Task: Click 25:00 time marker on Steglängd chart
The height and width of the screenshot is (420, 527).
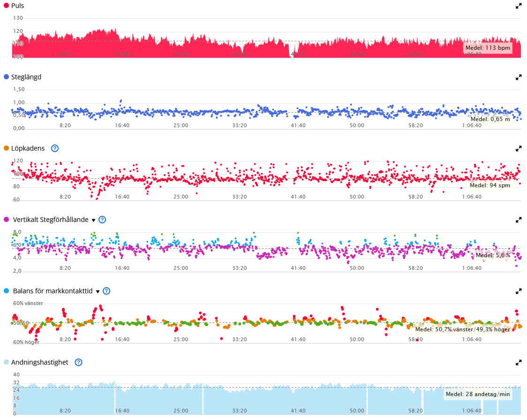Action: (181, 125)
